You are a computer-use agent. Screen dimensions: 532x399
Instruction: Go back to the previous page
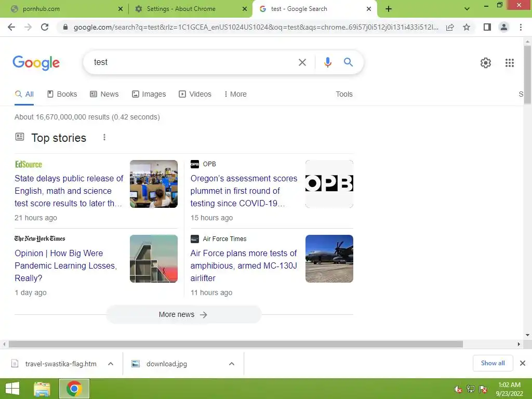11,27
